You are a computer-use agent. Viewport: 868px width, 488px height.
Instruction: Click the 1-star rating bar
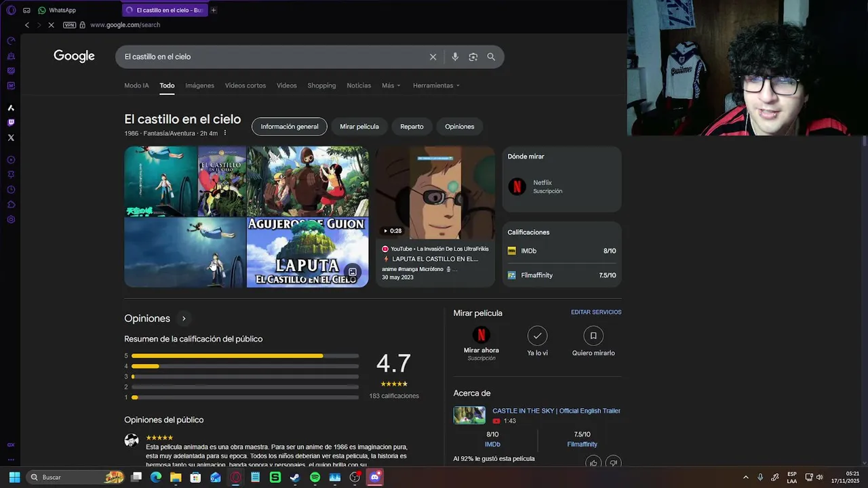245,397
